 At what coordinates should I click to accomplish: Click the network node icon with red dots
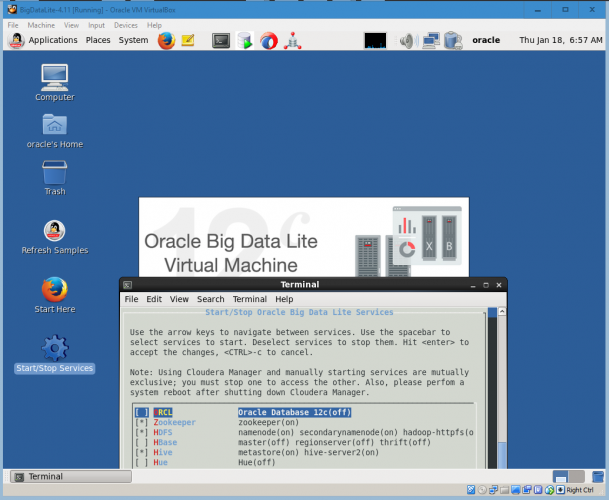click(x=292, y=41)
